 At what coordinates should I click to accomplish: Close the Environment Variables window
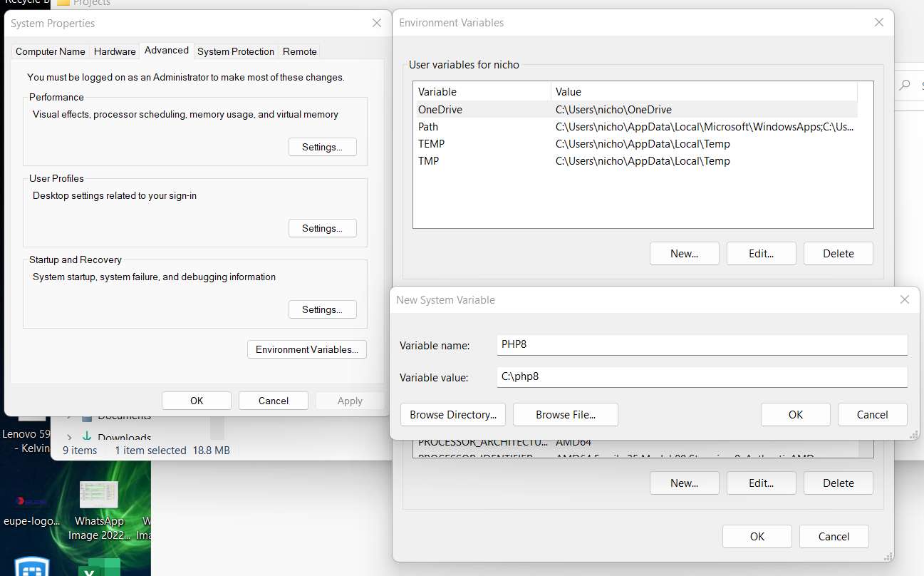[878, 23]
